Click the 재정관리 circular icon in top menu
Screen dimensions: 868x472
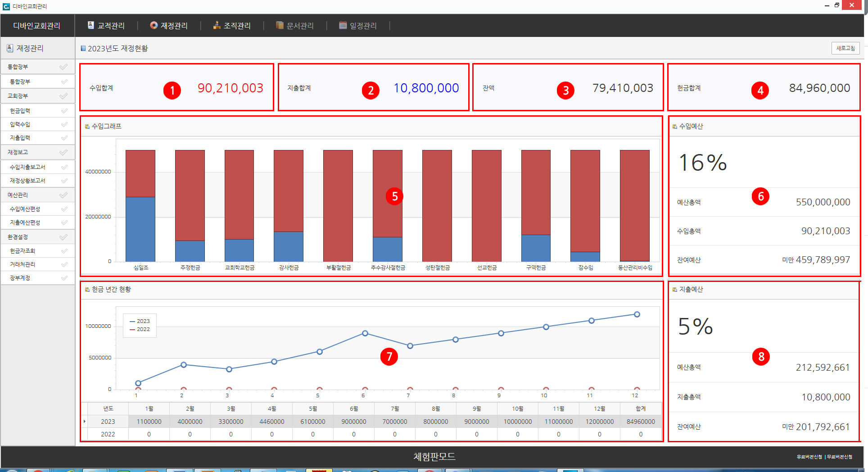(x=154, y=25)
